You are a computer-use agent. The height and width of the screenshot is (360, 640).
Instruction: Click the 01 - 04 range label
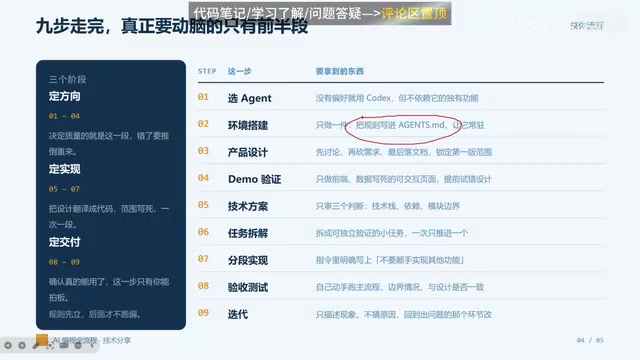pos(64,116)
